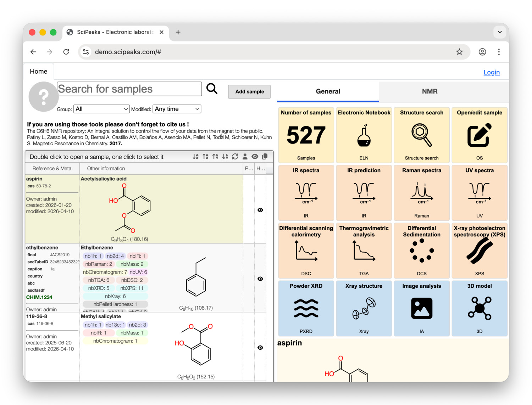
Task: Click the Search for samples field
Action: click(x=129, y=89)
